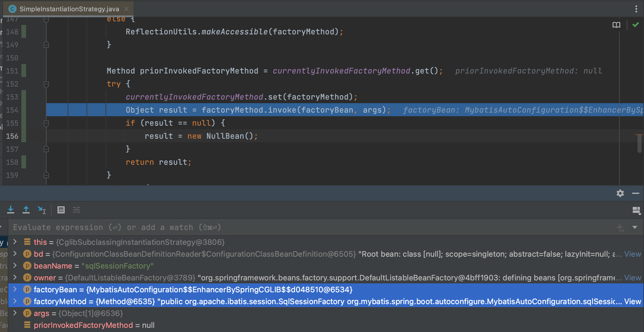Expand the 'this' variable node
644x332 pixels.
click(15, 242)
